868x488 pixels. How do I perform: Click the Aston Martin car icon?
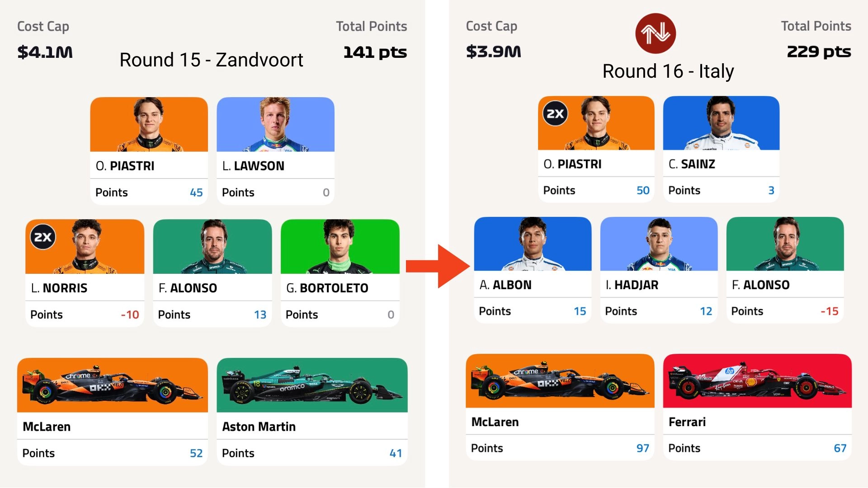click(x=311, y=385)
